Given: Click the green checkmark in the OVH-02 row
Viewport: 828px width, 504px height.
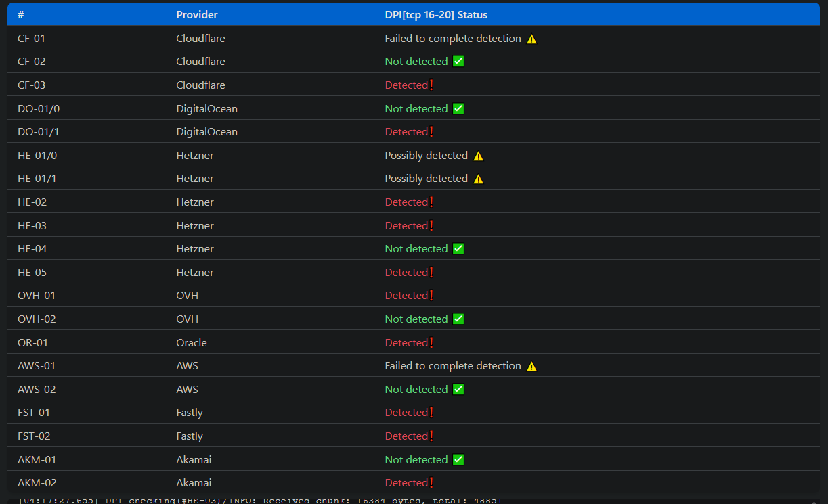Looking at the screenshot, I should pos(458,319).
